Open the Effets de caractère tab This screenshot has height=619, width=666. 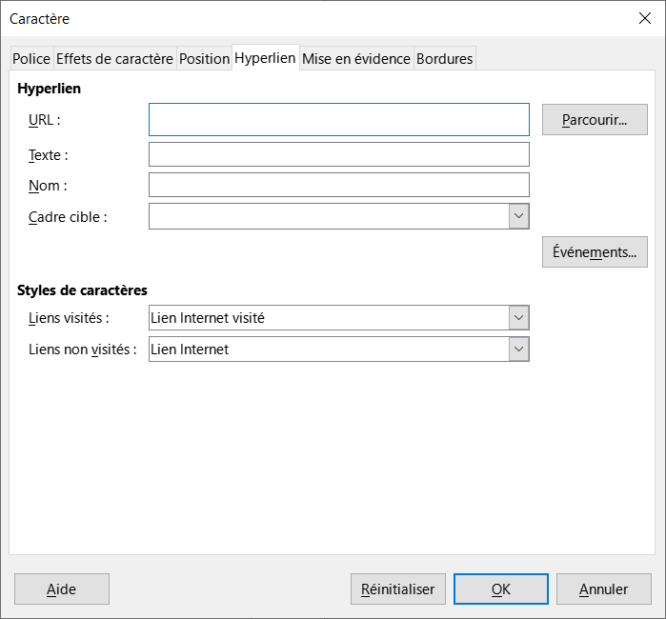pos(115,59)
